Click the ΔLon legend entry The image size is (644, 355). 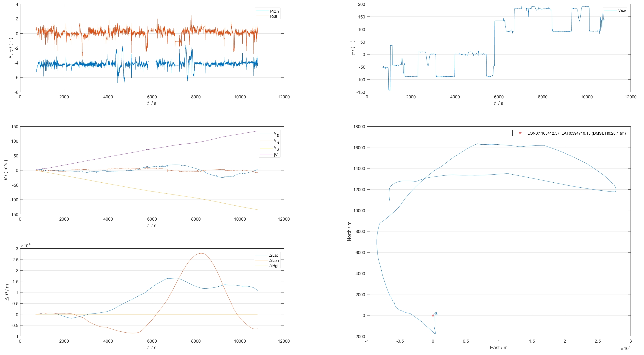pyautogui.click(x=267, y=261)
